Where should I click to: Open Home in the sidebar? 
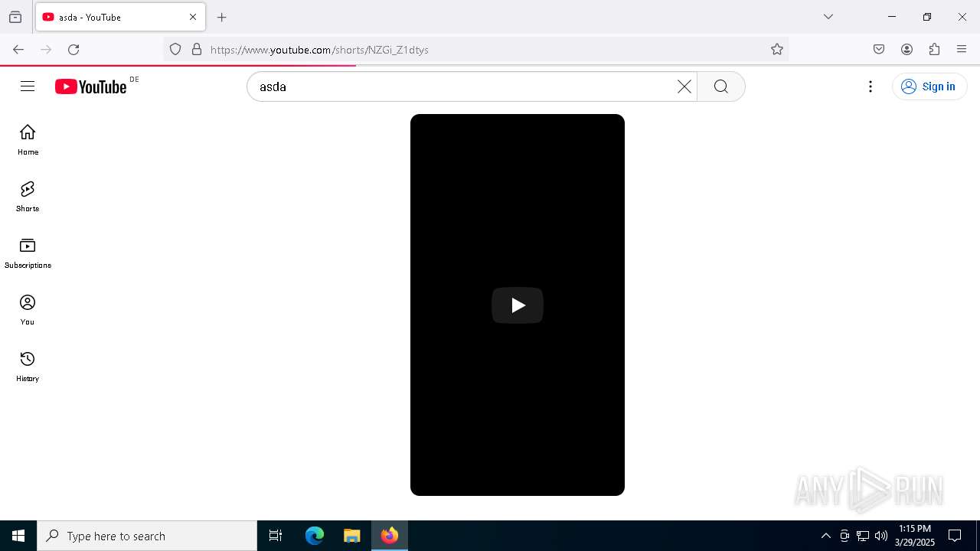pos(28,140)
